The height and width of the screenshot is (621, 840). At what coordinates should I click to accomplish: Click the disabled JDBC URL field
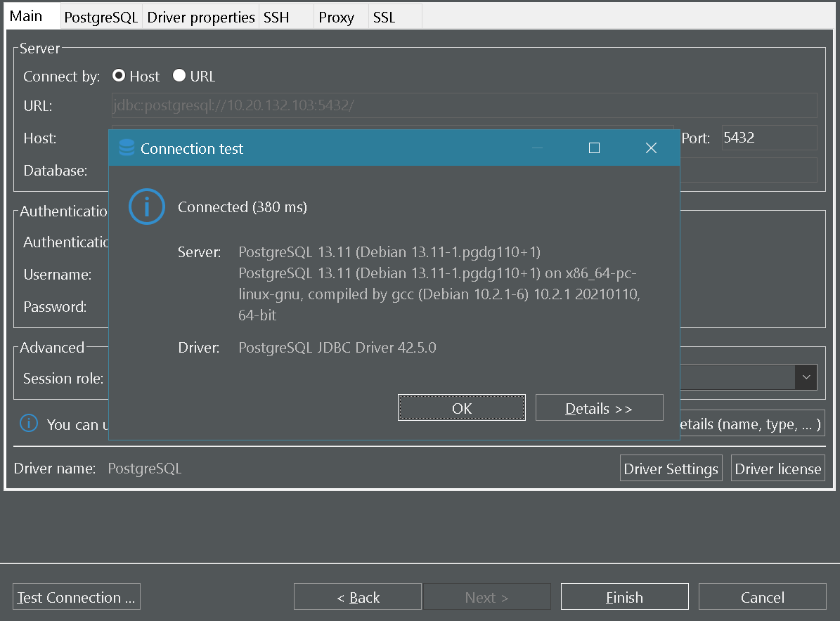coord(465,105)
